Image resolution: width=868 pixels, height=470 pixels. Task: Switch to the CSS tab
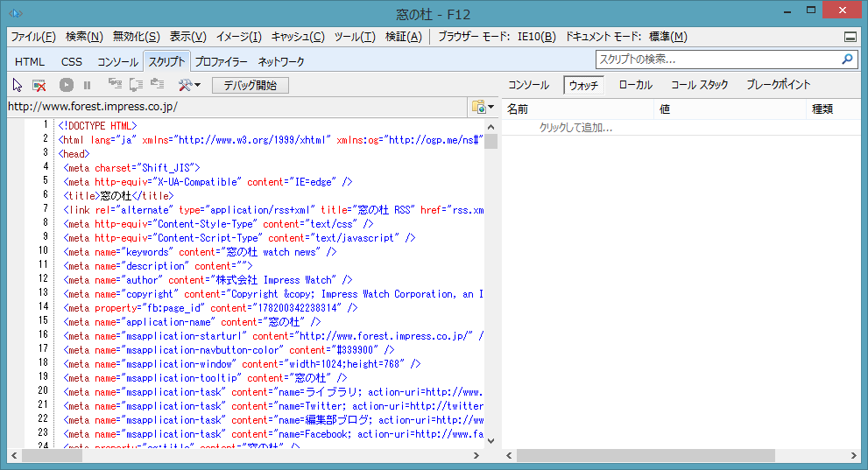[x=72, y=61]
